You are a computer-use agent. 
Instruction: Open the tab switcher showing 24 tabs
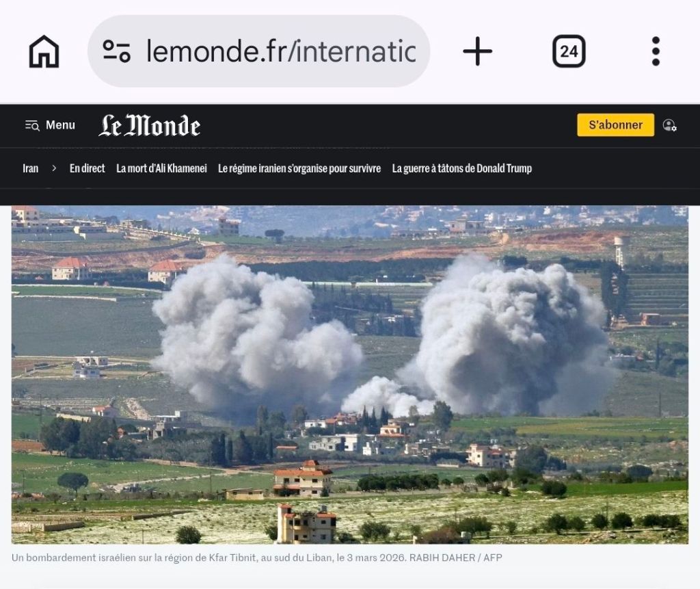[569, 51]
